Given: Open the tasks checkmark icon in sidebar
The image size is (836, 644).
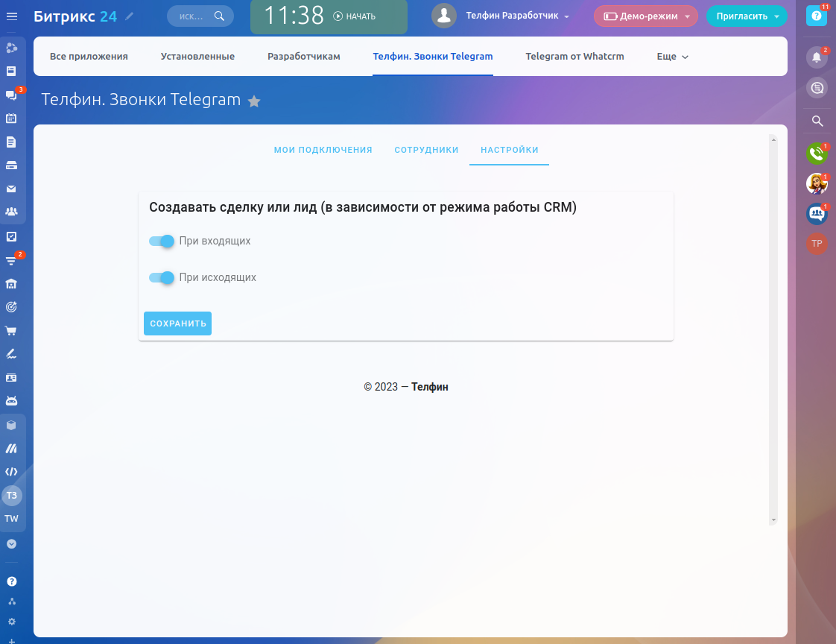Looking at the screenshot, I should click(11, 236).
